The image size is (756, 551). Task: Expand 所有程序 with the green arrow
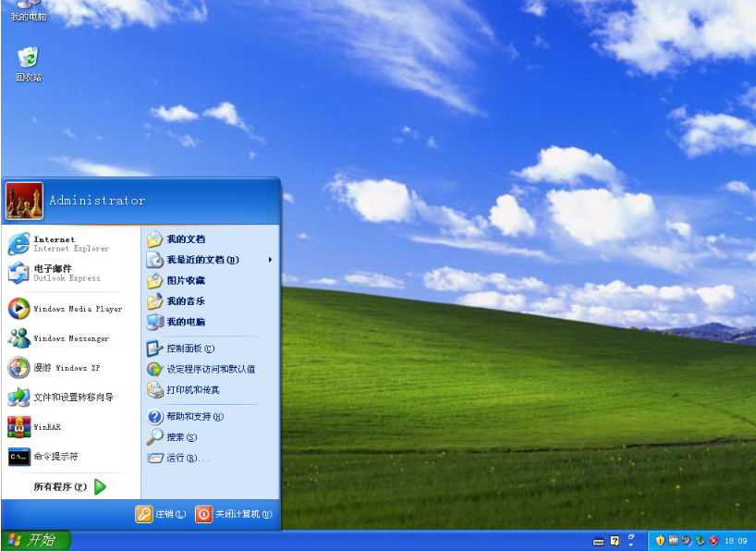click(69, 487)
